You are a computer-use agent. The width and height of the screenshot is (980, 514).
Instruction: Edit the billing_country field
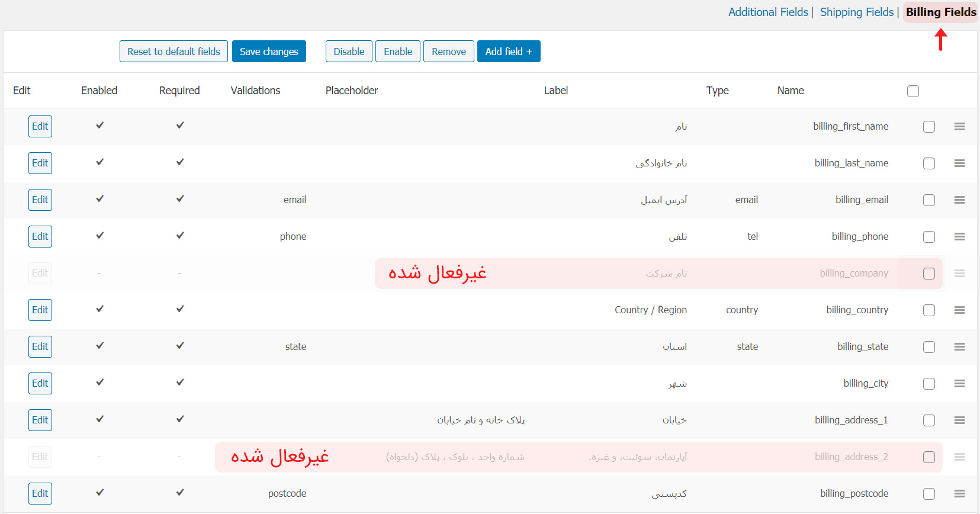point(40,310)
